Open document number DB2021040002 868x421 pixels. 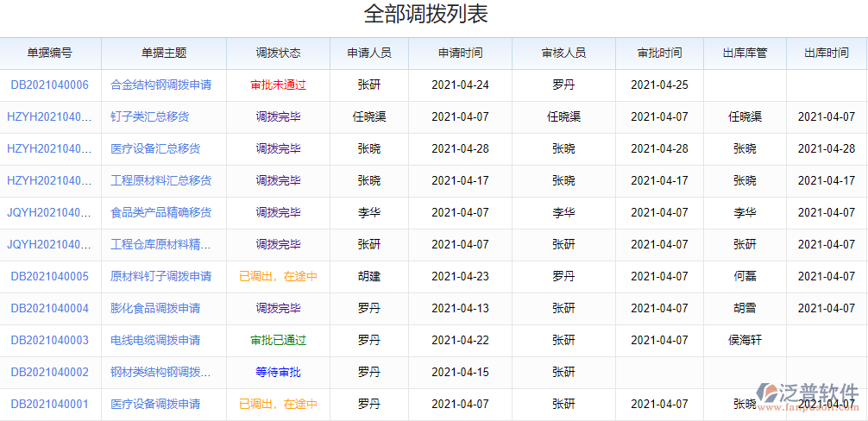[49, 373]
